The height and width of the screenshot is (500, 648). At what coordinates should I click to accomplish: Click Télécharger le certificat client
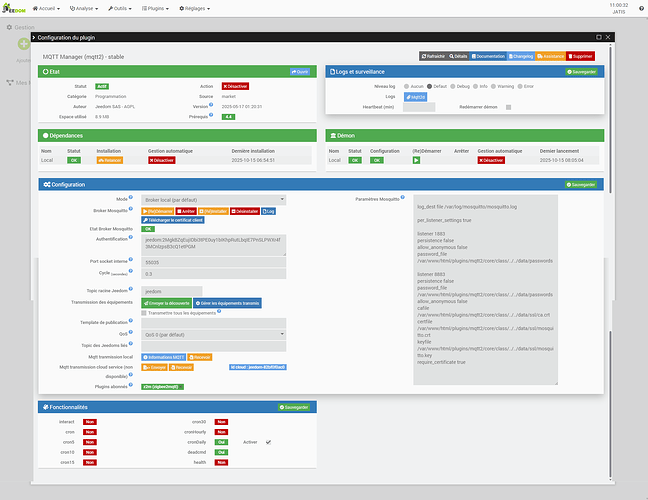pyautogui.click(x=173, y=220)
